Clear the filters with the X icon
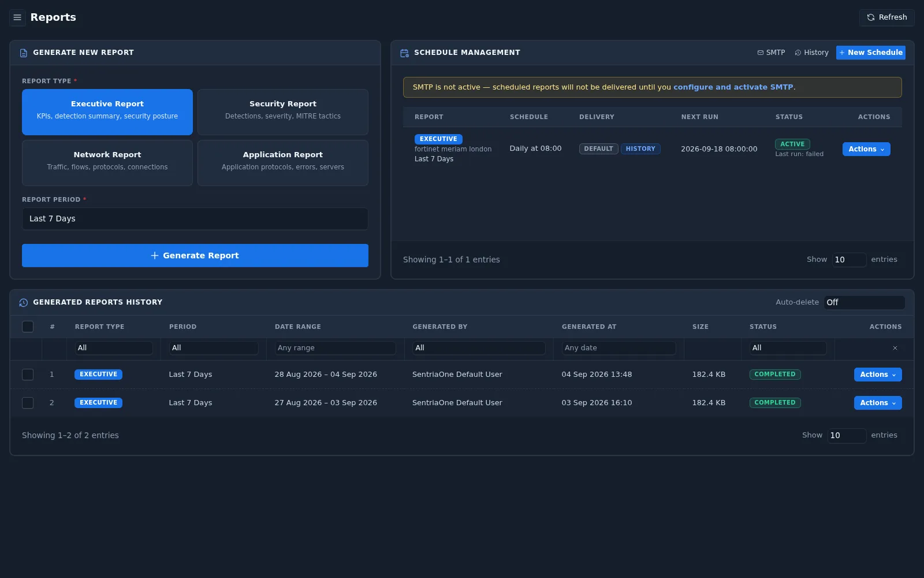 coord(895,348)
